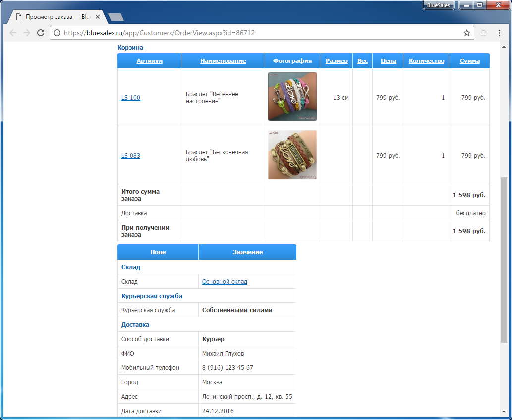Sort by Цена column header
This screenshot has height=420, width=512.
pos(388,61)
